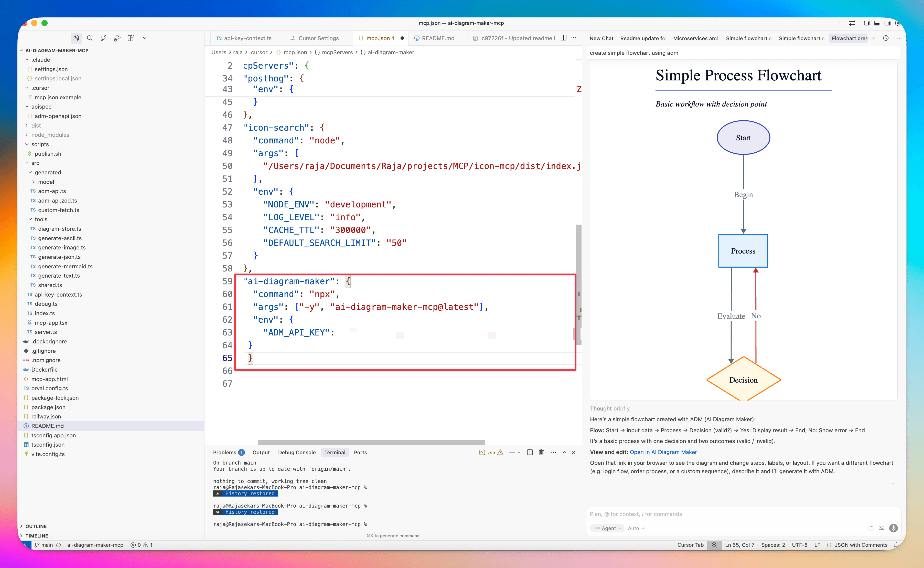Select the Debug Console panel tab
The image size is (924, 568).
pyautogui.click(x=297, y=452)
